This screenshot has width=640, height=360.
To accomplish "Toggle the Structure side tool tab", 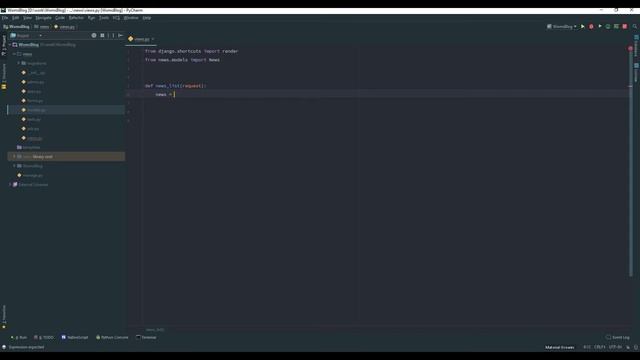I will [x=4, y=76].
